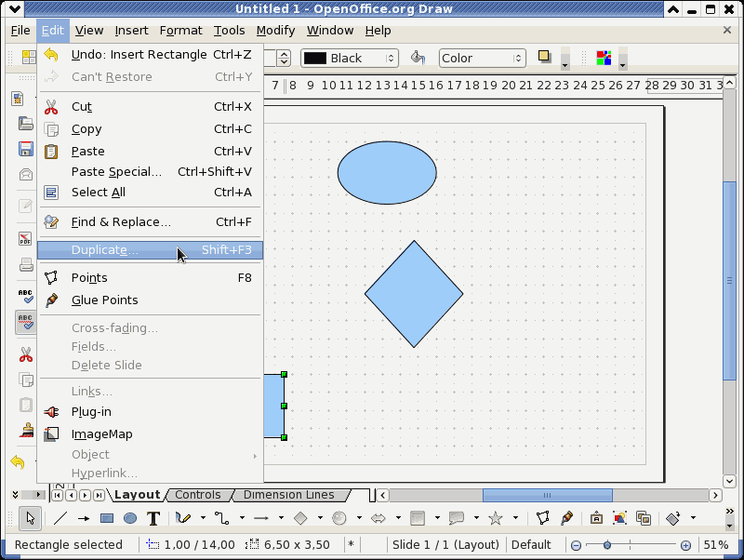Select the Line drawing tool
Viewport: 744px width, 560px height.
click(x=60, y=518)
